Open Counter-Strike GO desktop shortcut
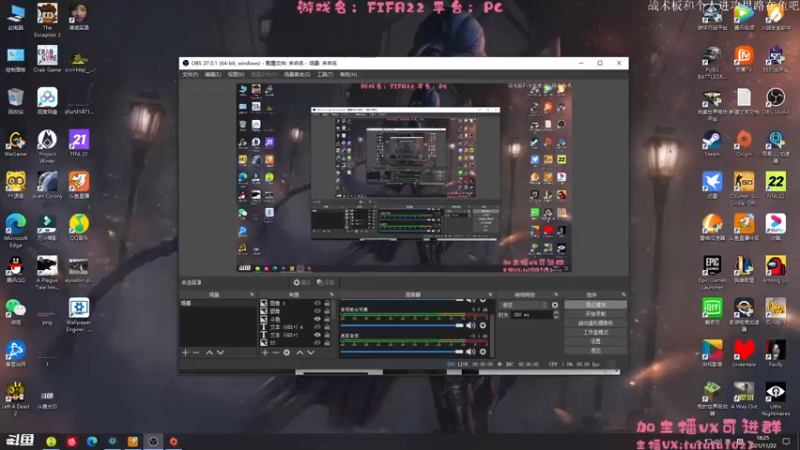This screenshot has height=450, width=800. [744, 189]
